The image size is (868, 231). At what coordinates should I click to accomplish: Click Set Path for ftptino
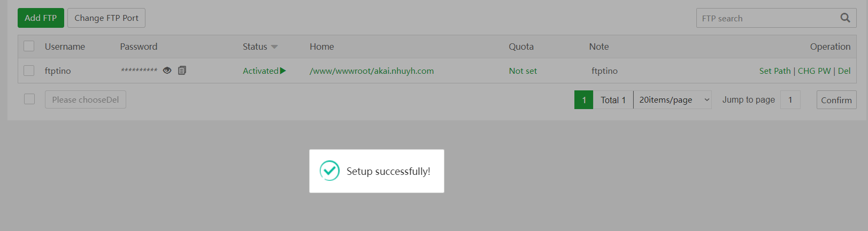[774, 71]
